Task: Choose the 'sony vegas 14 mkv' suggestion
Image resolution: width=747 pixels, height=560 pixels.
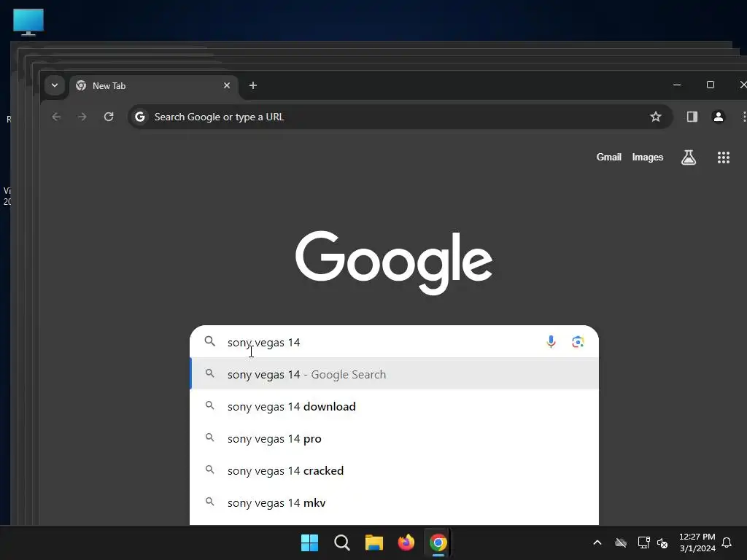Action: pyautogui.click(x=395, y=502)
